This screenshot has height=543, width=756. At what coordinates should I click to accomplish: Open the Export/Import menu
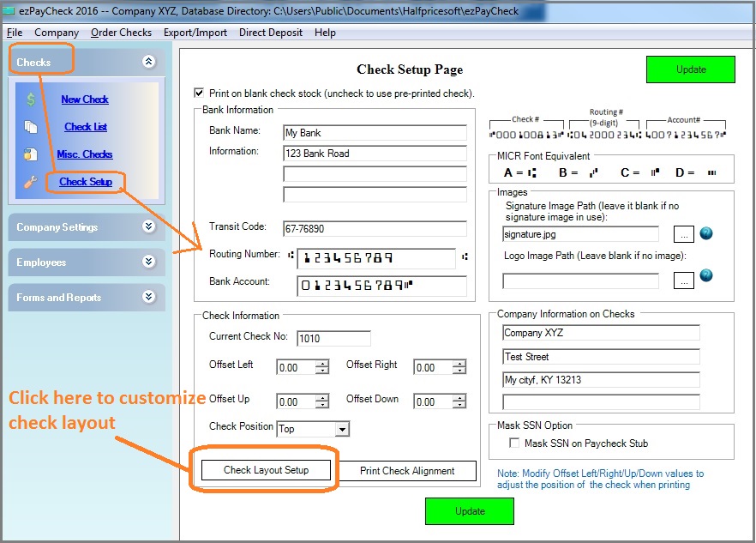[x=195, y=33]
